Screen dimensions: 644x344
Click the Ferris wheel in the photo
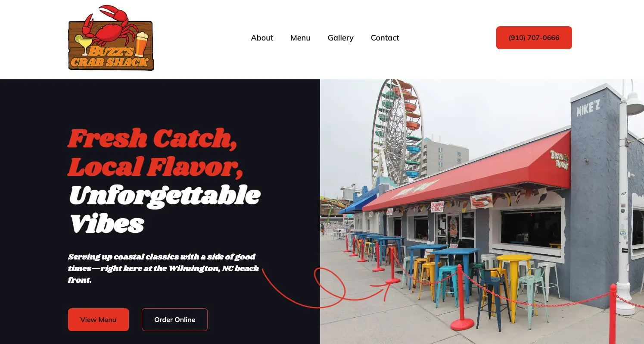(x=396, y=131)
